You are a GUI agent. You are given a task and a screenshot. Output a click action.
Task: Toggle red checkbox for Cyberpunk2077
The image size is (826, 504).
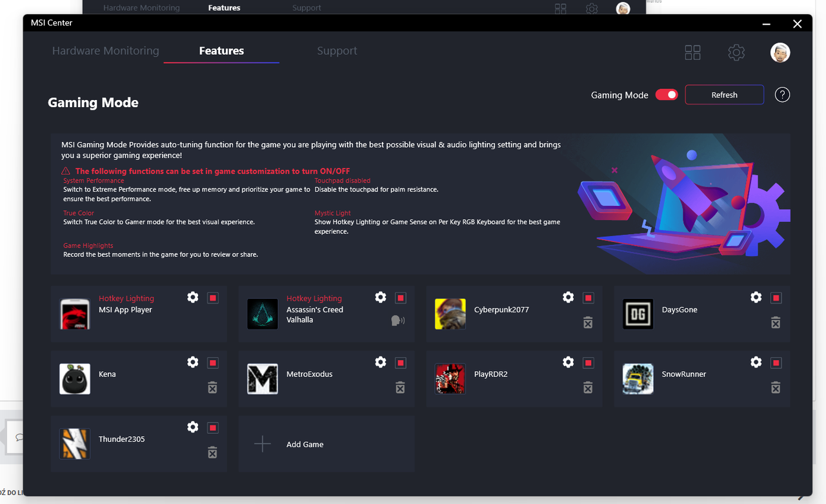point(589,297)
